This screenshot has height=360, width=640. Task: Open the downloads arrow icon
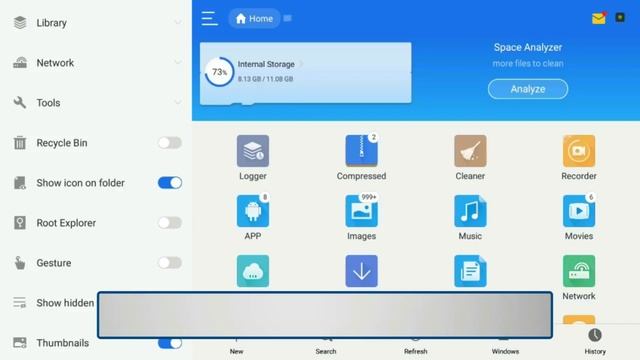coord(361,271)
